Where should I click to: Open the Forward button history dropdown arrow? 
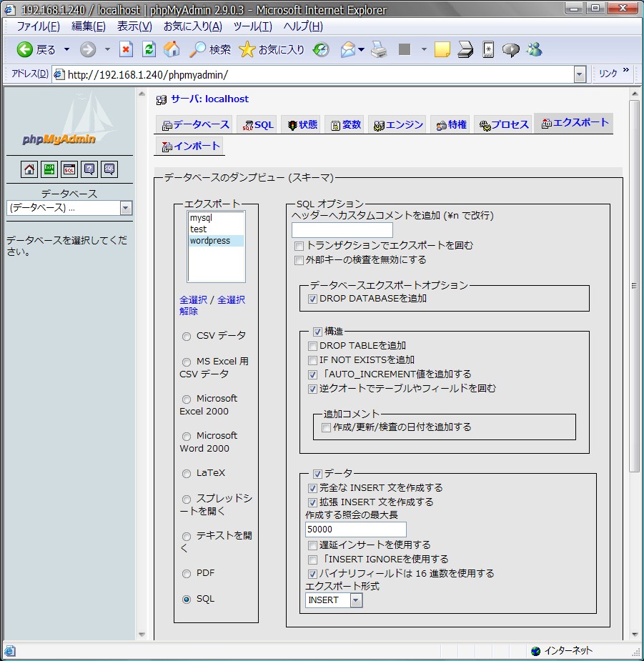107,50
